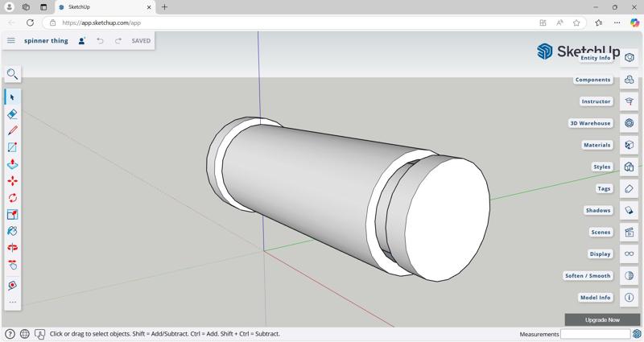Click the front circular face of cylinder

(448, 220)
